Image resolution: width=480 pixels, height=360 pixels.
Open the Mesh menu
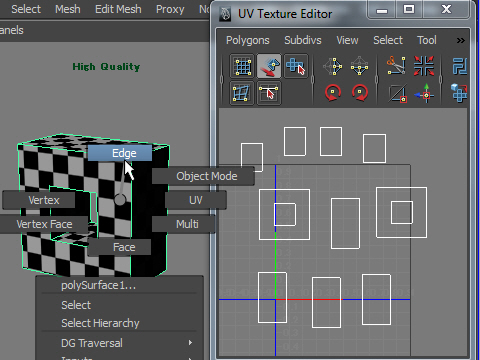[68, 9]
